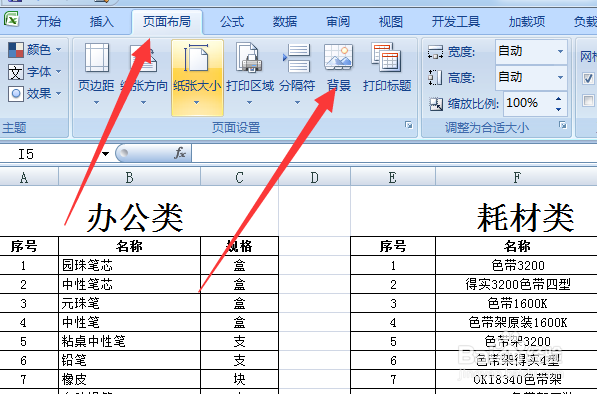Select column B header
The image size is (597, 394).
click(x=129, y=177)
